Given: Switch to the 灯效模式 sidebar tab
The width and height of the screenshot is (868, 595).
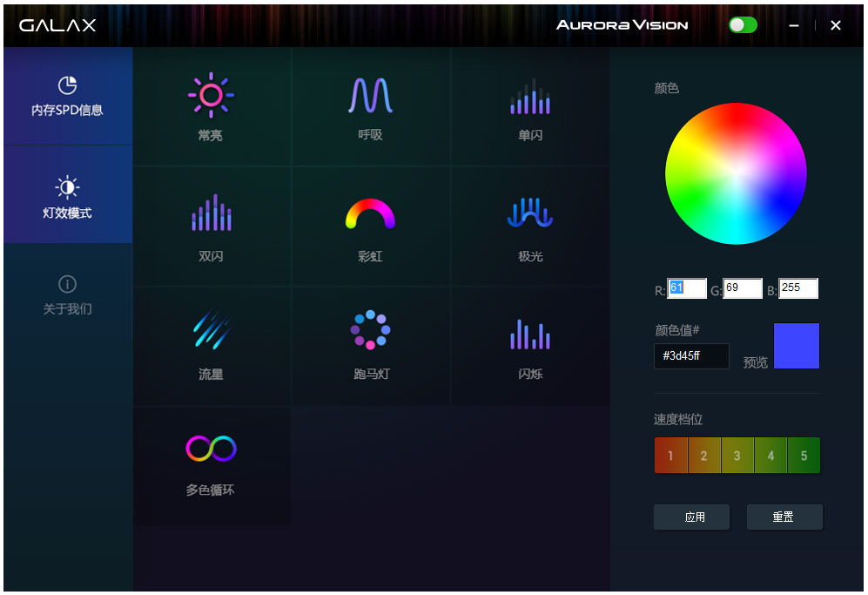Looking at the screenshot, I should pyautogui.click(x=67, y=197).
